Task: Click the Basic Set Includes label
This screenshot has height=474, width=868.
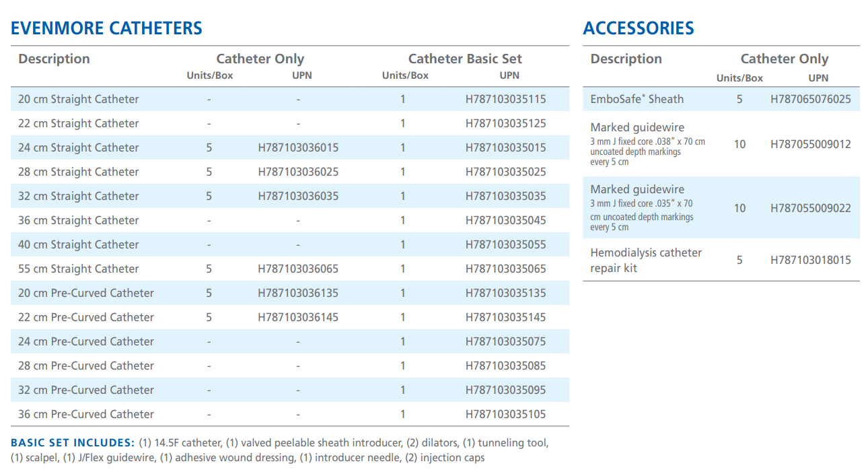Action: 72,442
